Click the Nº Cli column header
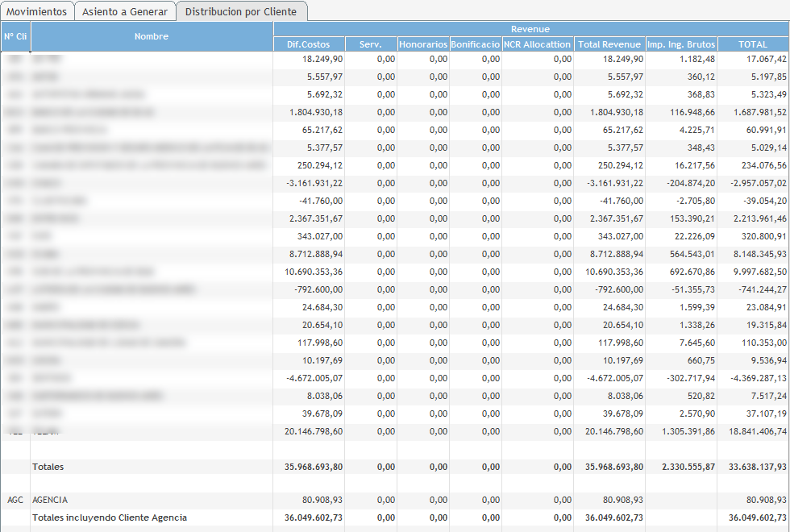790x532 pixels. (15, 36)
